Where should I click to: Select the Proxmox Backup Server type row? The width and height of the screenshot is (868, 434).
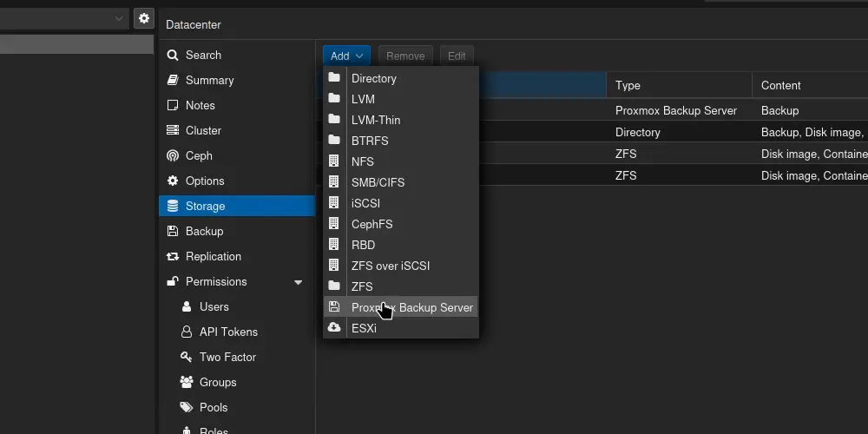676,111
